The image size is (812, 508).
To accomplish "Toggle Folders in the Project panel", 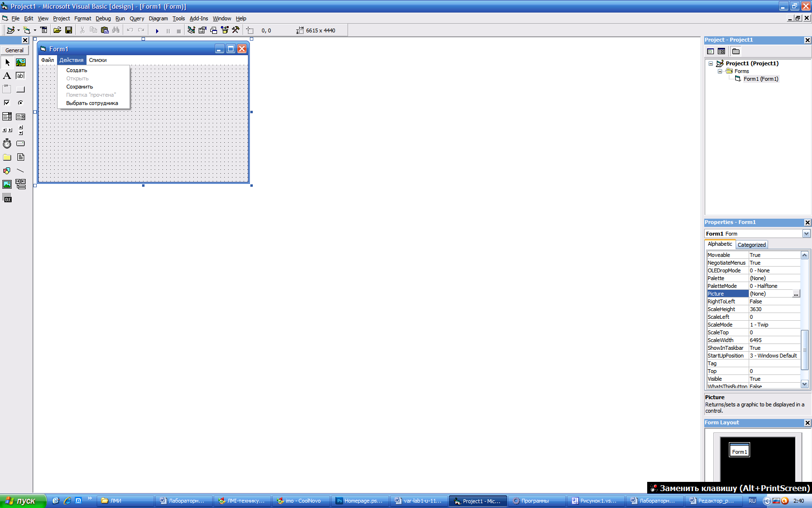I will (736, 51).
